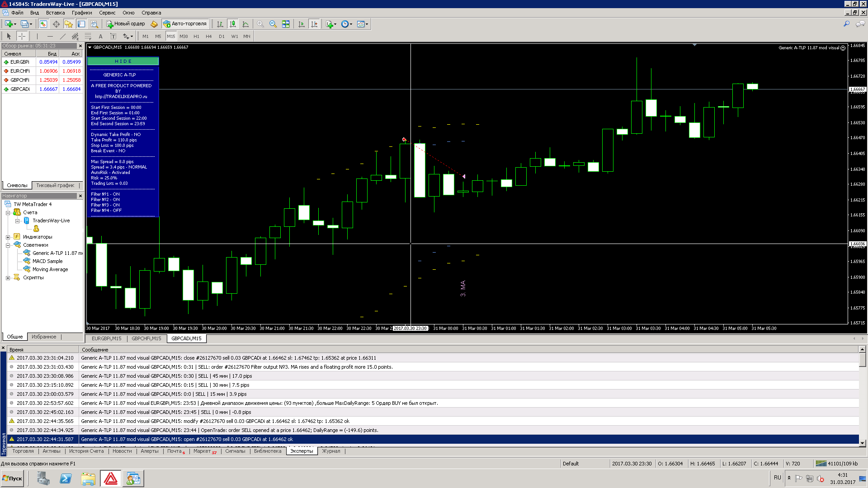This screenshot has width=868, height=488.
Task: Set timeframe to M30
Action: pos(184,36)
